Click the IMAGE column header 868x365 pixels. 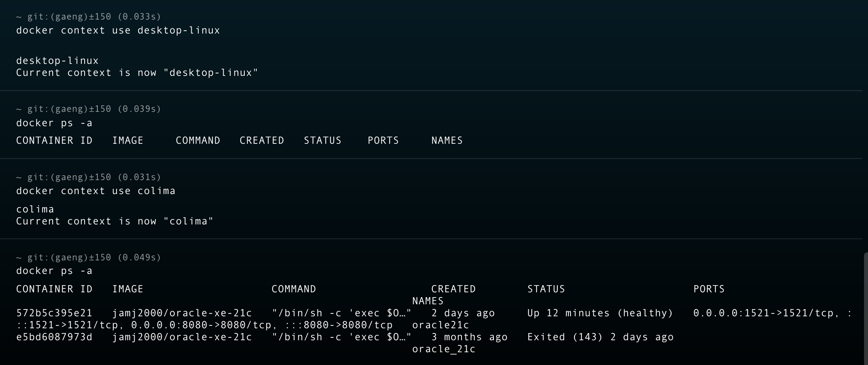click(128, 289)
